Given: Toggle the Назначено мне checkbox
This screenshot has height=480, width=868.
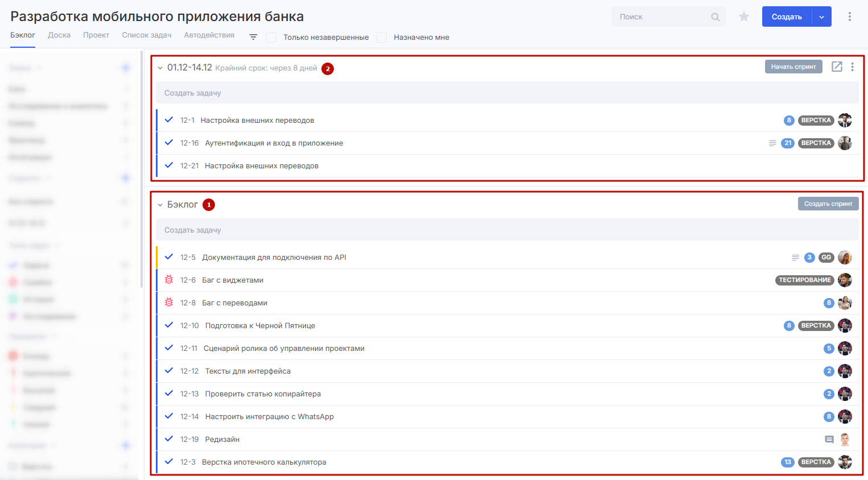Looking at the screenshot, I should click(x=382, y=38).
